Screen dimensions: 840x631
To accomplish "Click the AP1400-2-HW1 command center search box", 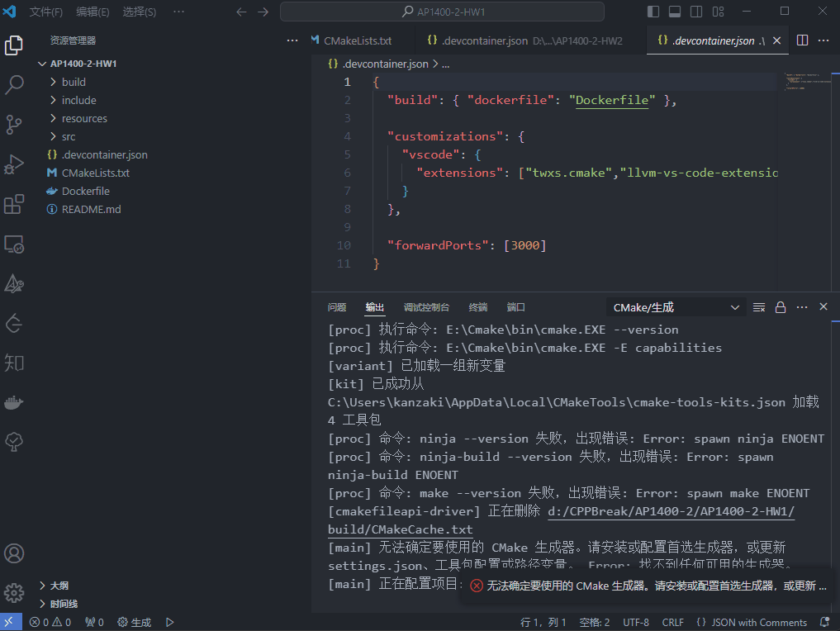I will tap(443, 12).
